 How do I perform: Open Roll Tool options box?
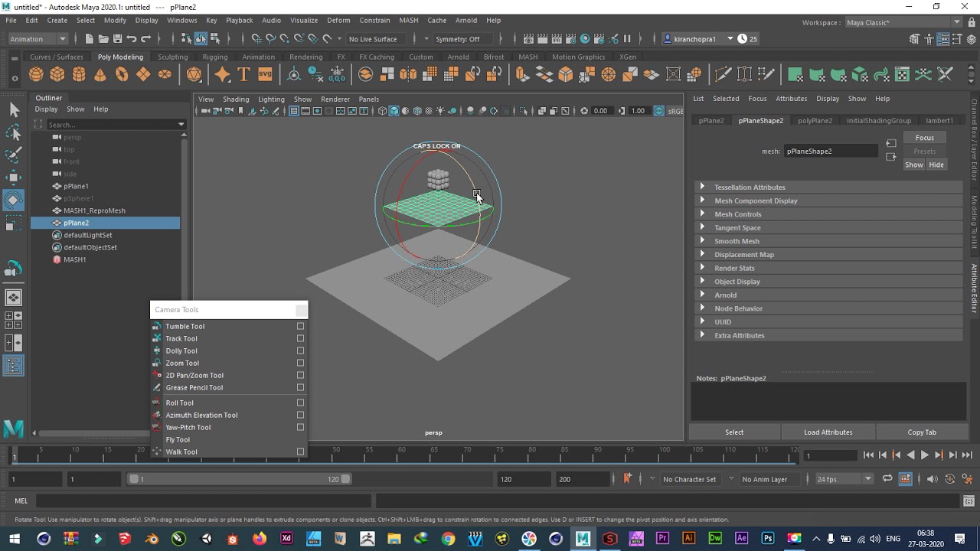(300, 403)
